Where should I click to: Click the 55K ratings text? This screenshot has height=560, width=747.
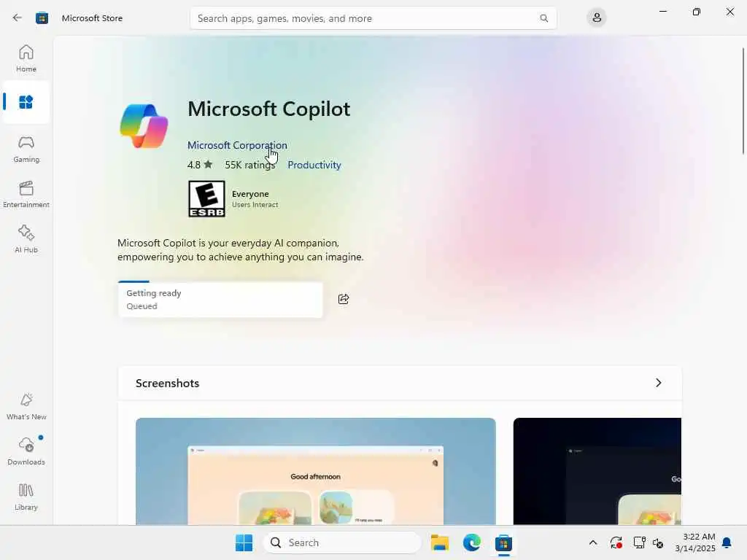tap(250, 165)
